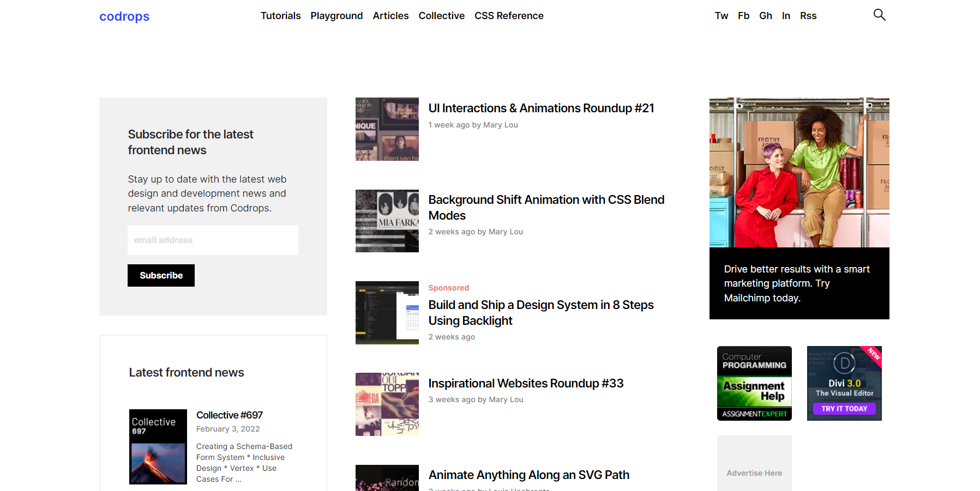Click the Collective #697 excerpt text
The width and height of the screenshot is (980, 491).
244,463
